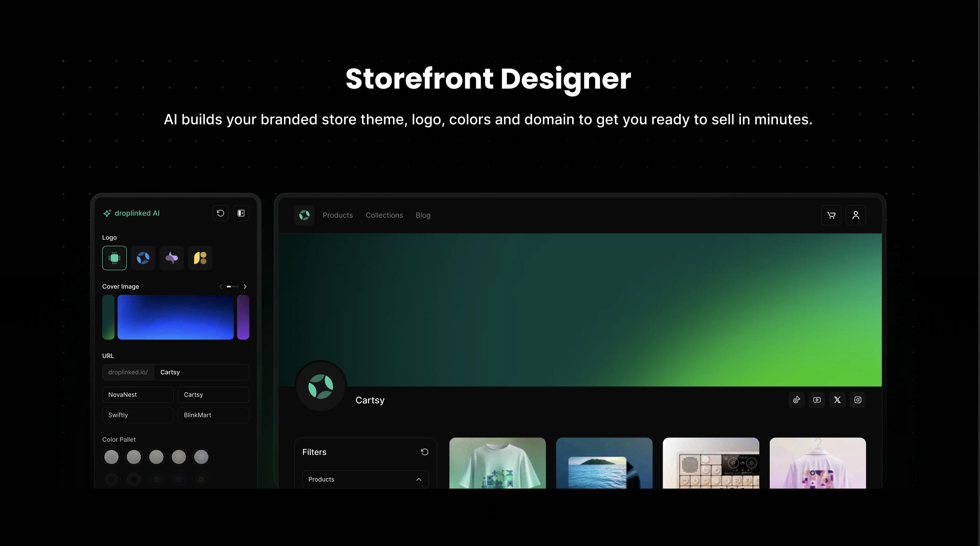
Task: Click the YouTube social icon
Action: [817, 400]
